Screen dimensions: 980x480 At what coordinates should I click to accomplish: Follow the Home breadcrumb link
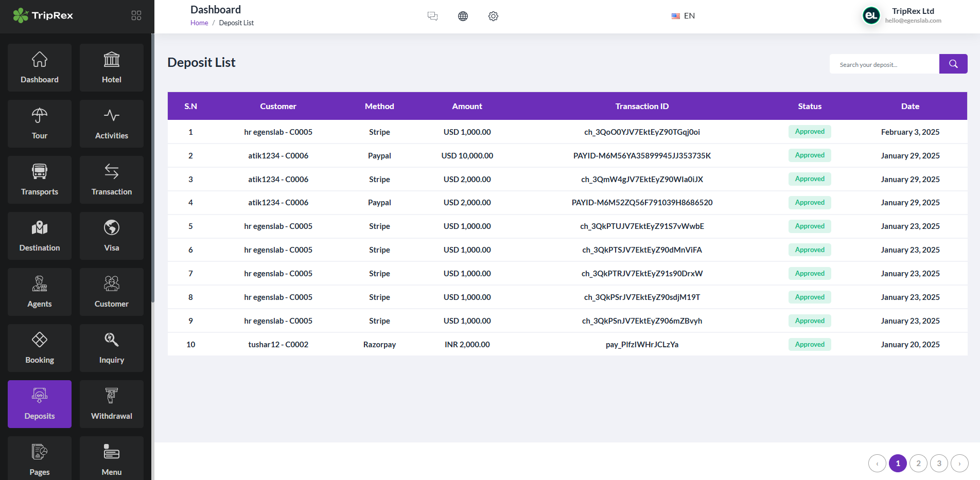(199, 23)
